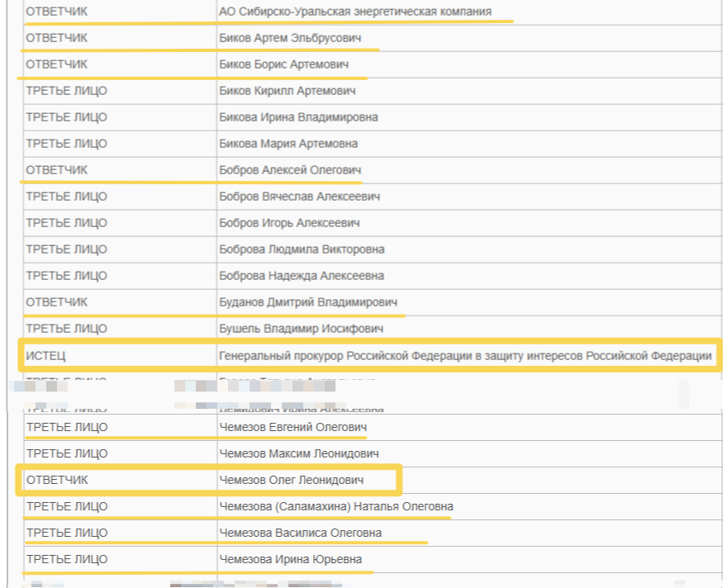
Task: Click the 'Генеральный прокурор Российской Федерации' plaintiff cell
Action: coord(465,356)
